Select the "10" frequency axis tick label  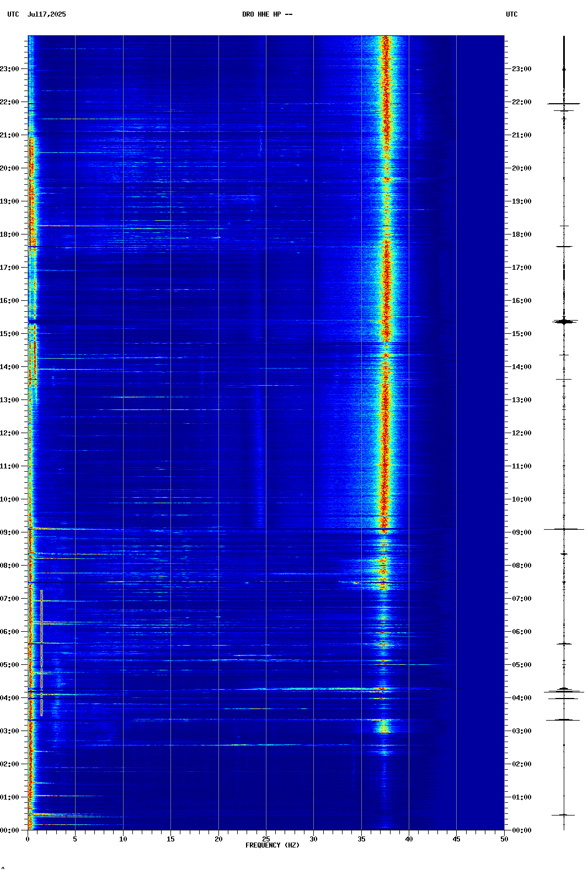(123, 839)
